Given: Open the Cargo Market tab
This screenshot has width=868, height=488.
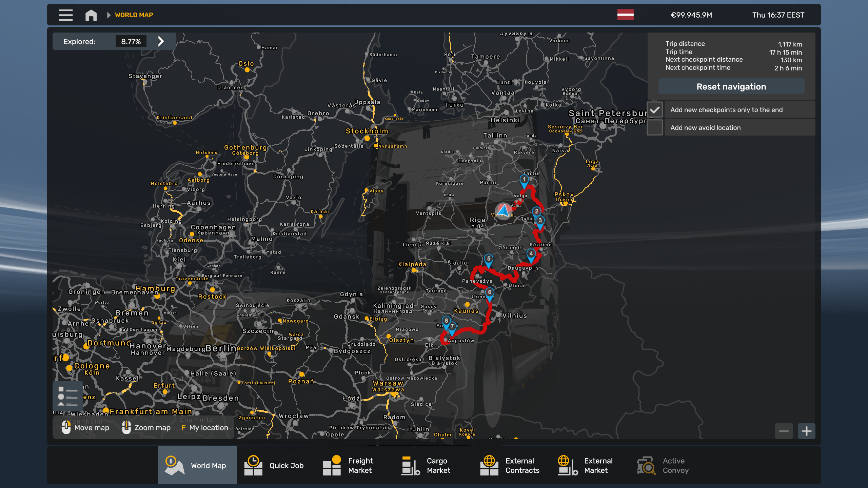Looking at the screenshot, I should (427, 465).
